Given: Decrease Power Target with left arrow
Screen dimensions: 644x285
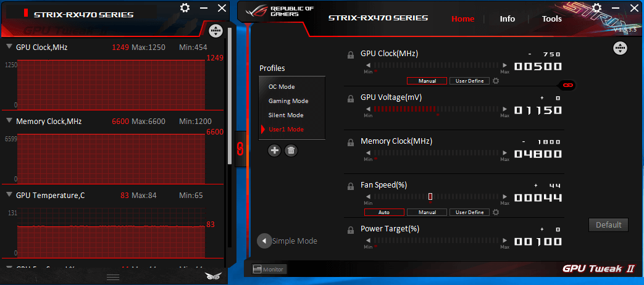Looking at the screenshot, I should click(x=368, y=240).
